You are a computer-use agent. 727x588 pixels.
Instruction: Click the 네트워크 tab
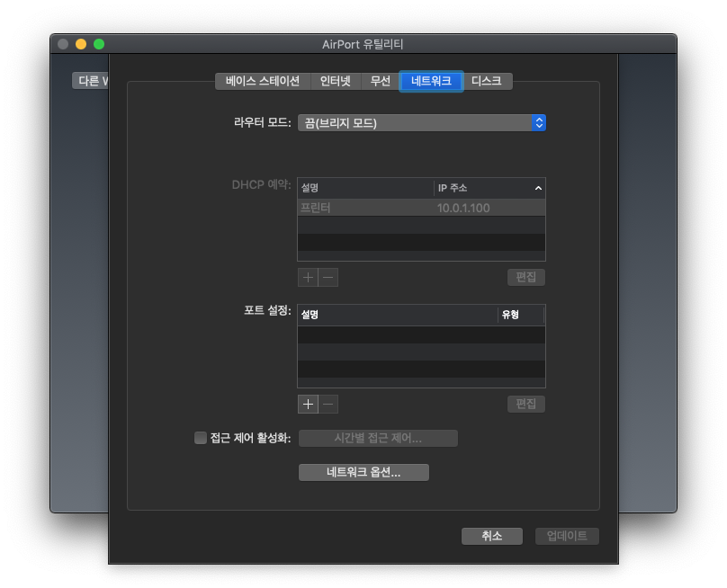pyautogui.click(x=431, y=81)
